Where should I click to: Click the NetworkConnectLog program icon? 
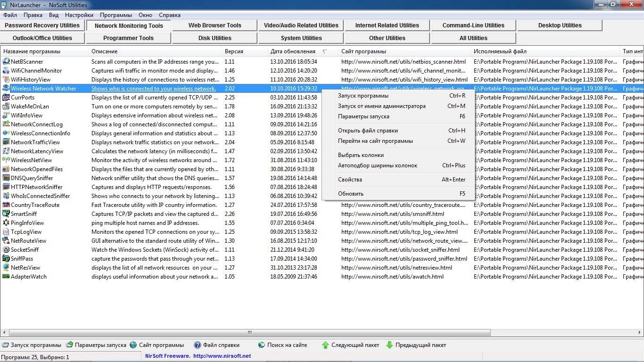[x=6, y=124]
